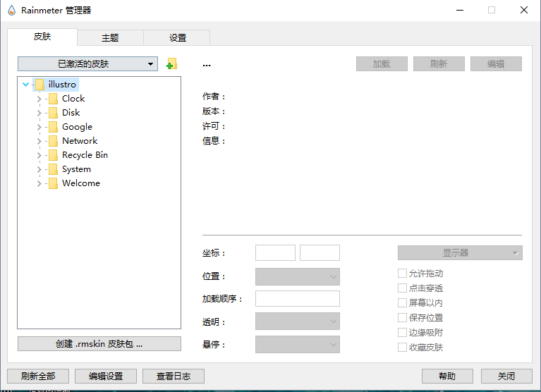The width and height of the screenshot is (541, 392).
Task: Expand the System tree node
Action: click(39, 169)
